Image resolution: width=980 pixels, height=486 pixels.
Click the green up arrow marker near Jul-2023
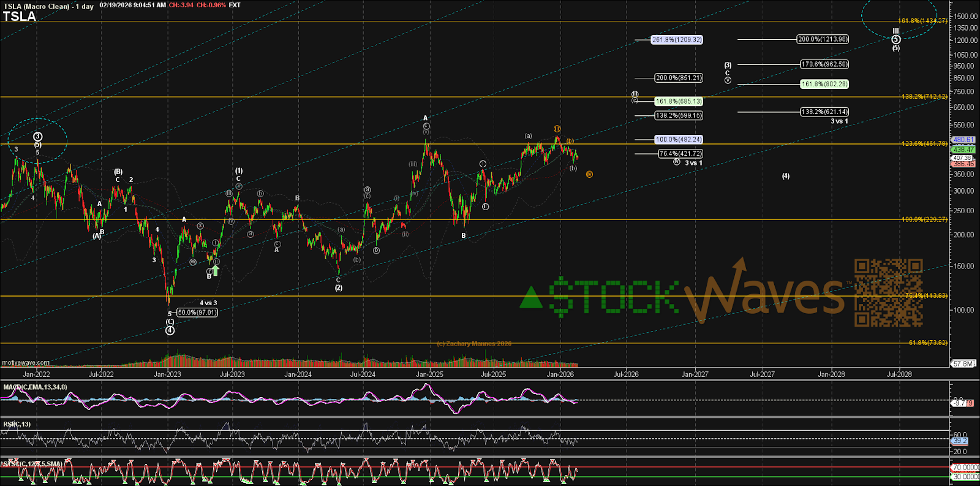216,270
